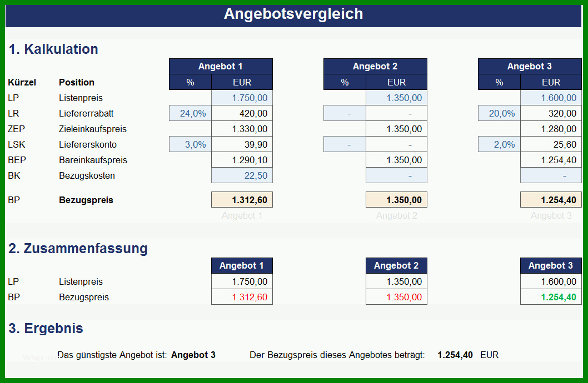Click the LSK abbreviation cell
The width and height of the screenshot is (588, 383).
(x=17, y=144)
